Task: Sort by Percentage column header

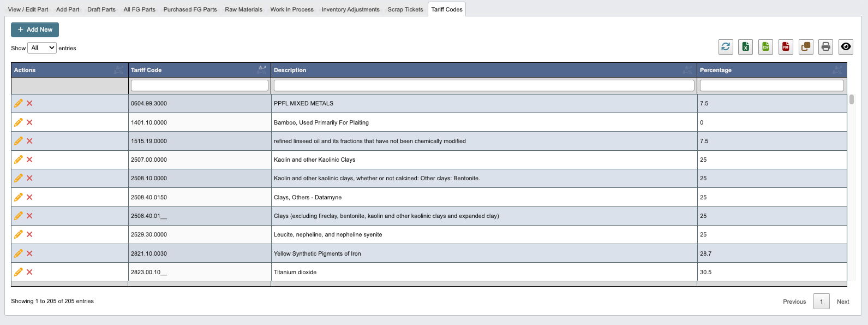Action: pyautogui.click(x=772, y=70)
